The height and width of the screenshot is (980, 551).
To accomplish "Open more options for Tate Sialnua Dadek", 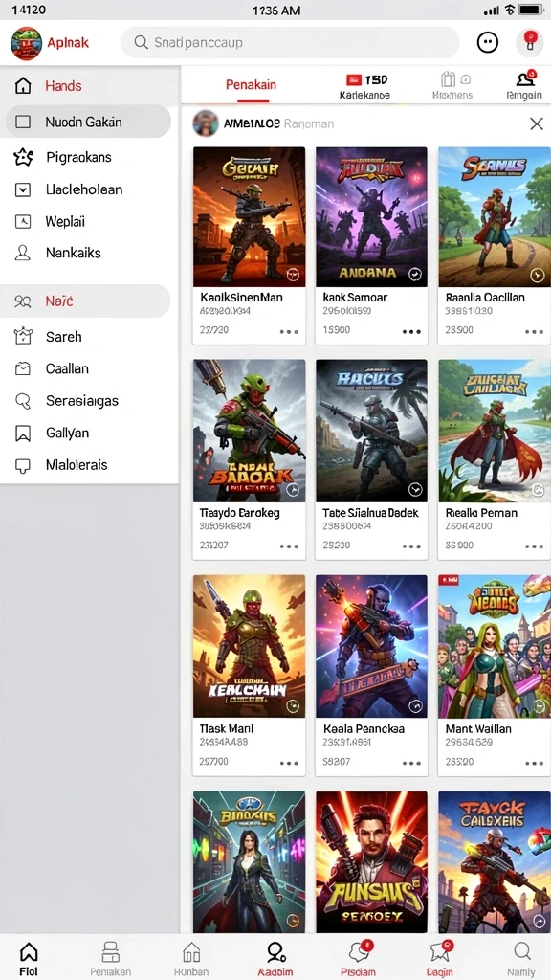I will 411,546.
